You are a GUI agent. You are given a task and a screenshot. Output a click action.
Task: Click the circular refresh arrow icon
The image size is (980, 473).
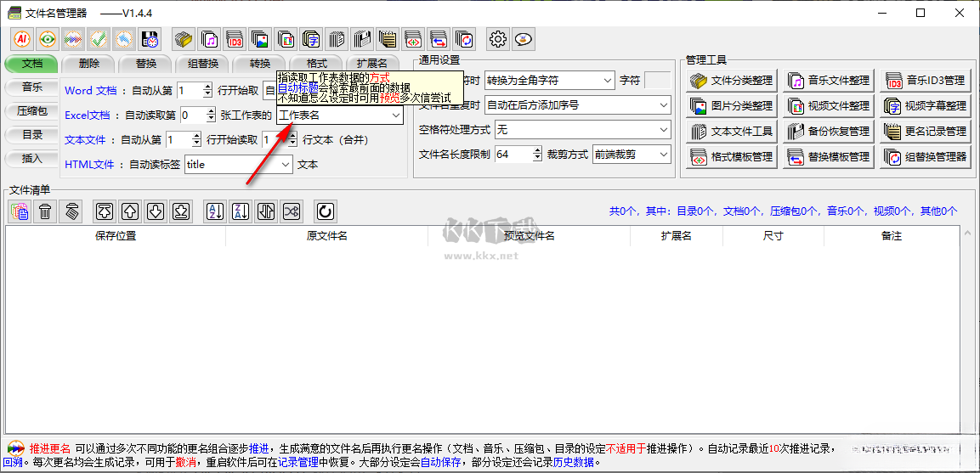tap(325, 211)
